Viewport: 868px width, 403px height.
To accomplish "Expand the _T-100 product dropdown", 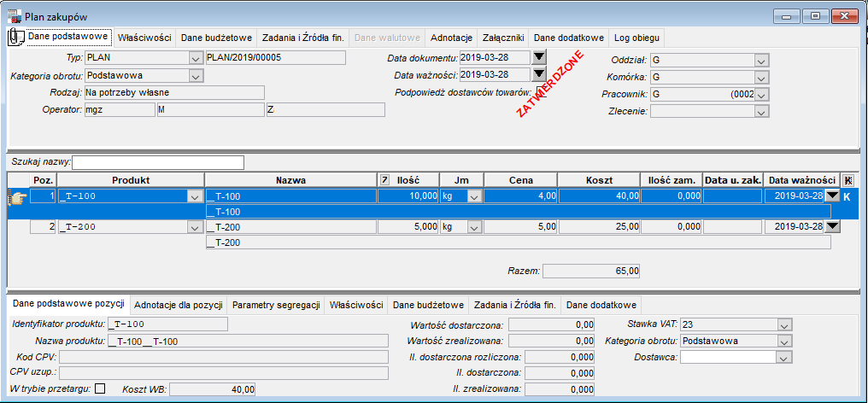I will (x=196, y=196).
